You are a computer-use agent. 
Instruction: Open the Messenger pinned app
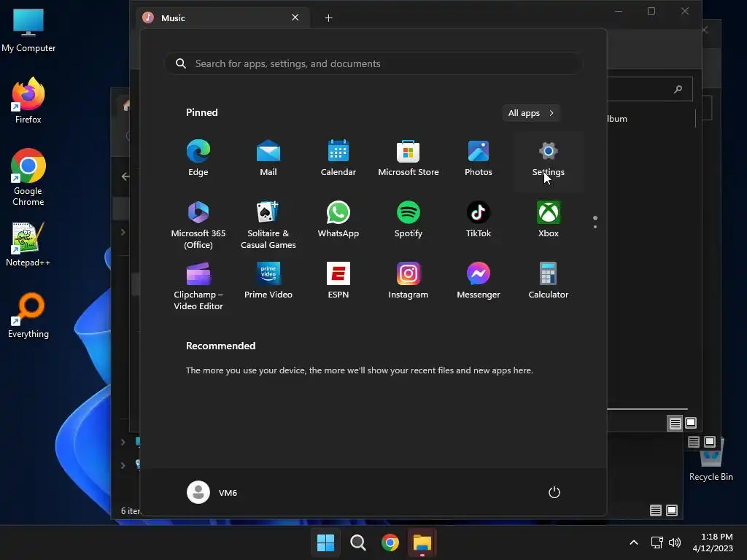479,281
